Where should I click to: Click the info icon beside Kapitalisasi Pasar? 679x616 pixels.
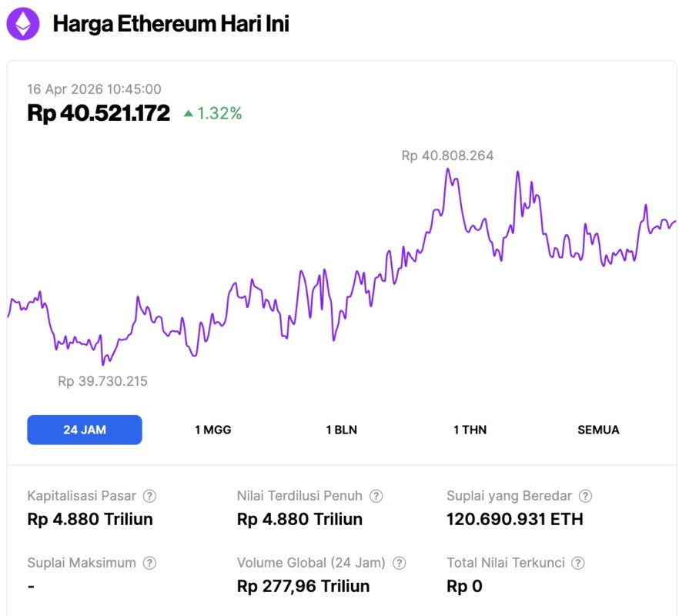[x=150, y=496]
